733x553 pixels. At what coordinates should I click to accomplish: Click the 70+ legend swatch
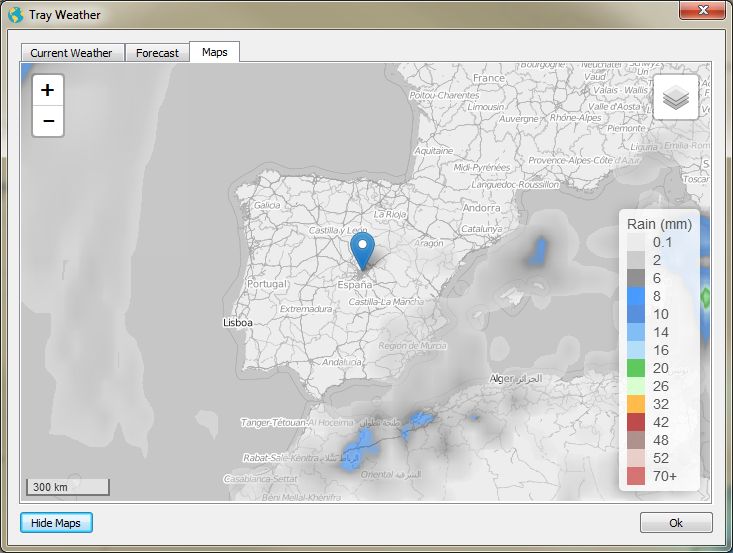[636, 476]
